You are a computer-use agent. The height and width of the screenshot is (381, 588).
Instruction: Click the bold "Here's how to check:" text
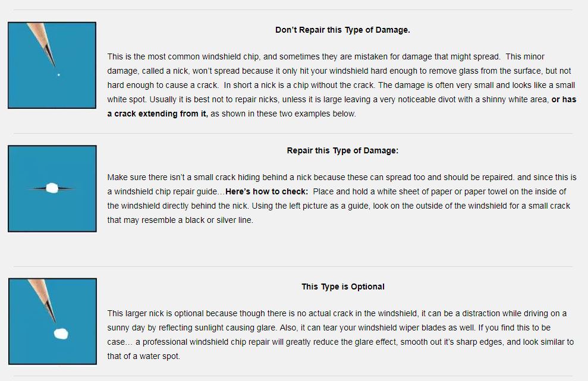pyautogui.click(x=266, y=191)
